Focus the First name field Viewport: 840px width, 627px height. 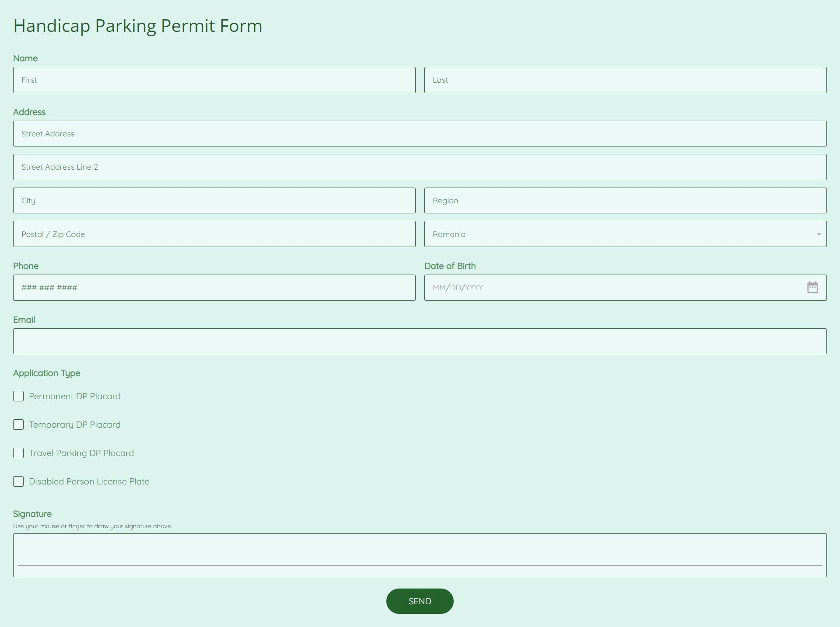click(x=214, y=80)
